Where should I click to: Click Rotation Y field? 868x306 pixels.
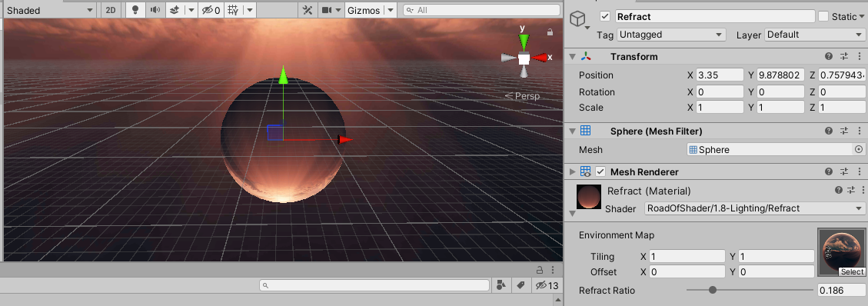click(x=780, y=91)
